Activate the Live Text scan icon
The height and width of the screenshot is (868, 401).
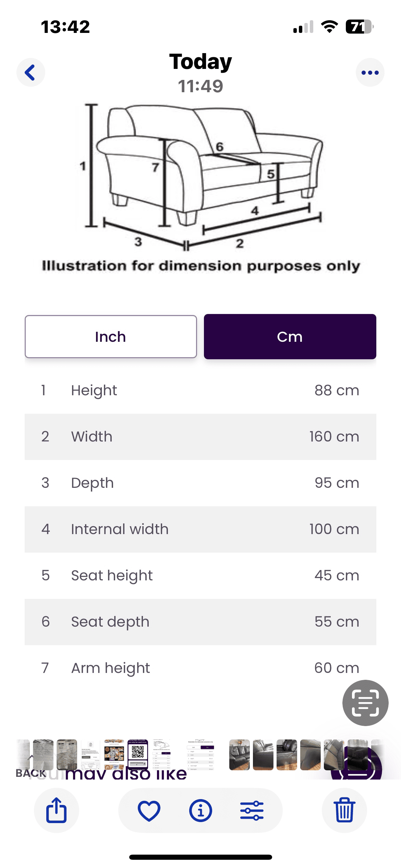click(x=365, y=703)
